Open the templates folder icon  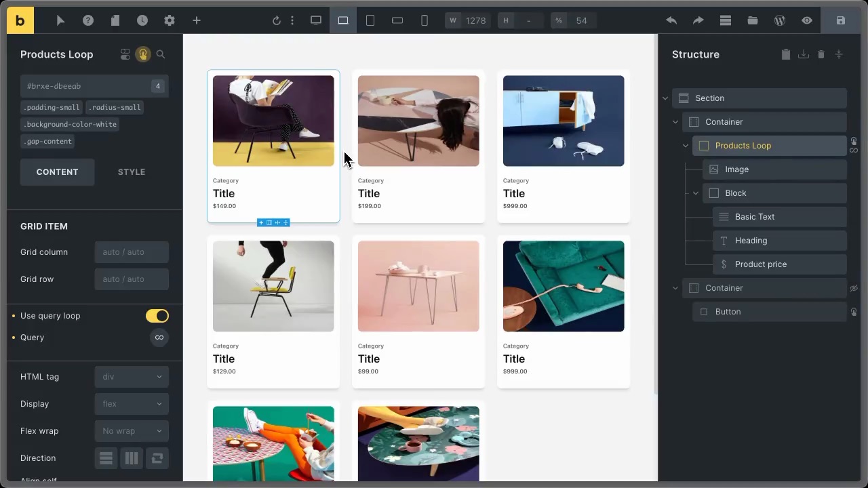[x=753, y=20]
